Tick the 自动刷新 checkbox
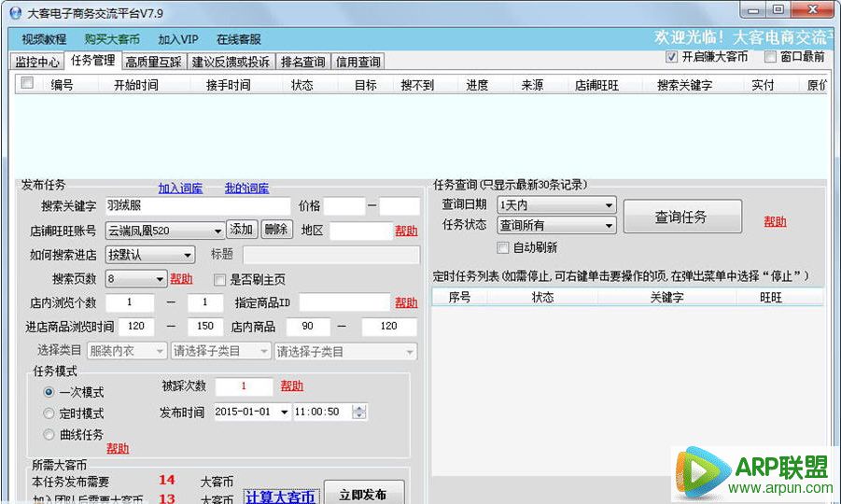This screenshot has width=841, height=504. coord(504,247)
